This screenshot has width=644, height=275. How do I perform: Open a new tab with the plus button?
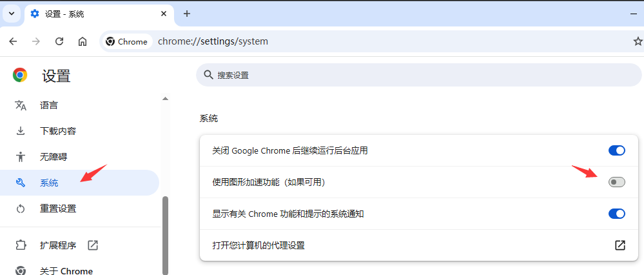187,14
